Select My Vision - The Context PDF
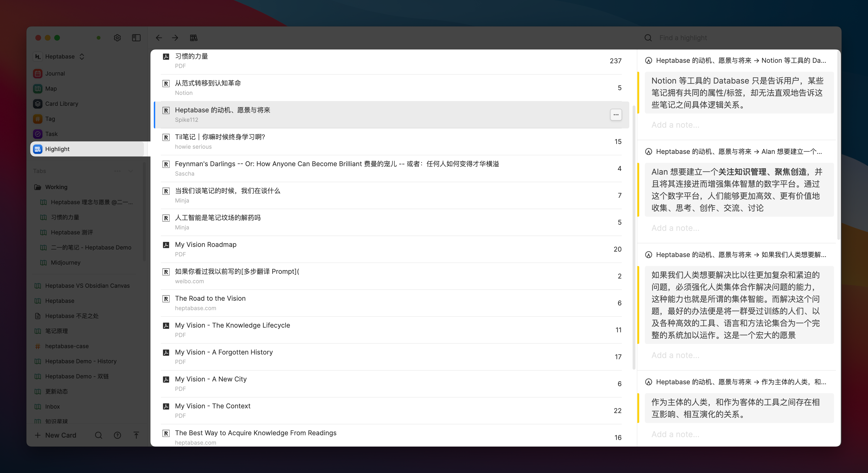The width and height of the screenshot is (868, 473). [392, 411]
